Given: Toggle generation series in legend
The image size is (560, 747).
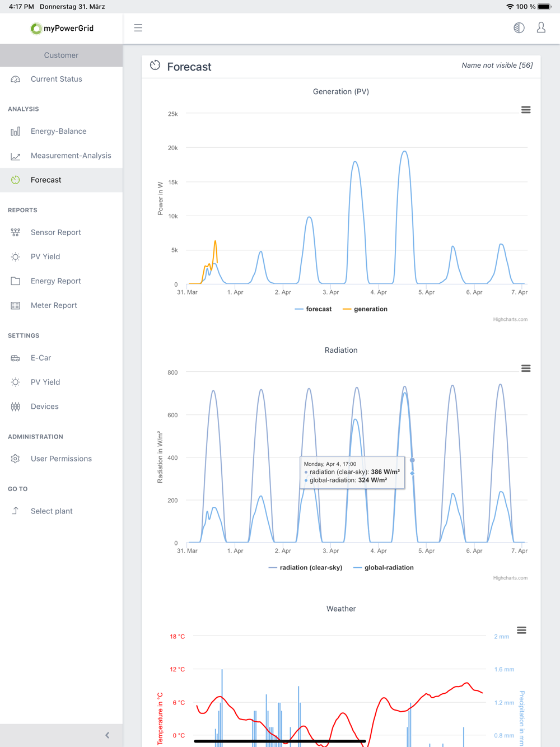Looking at the screenshot, I should pos(365,309).
